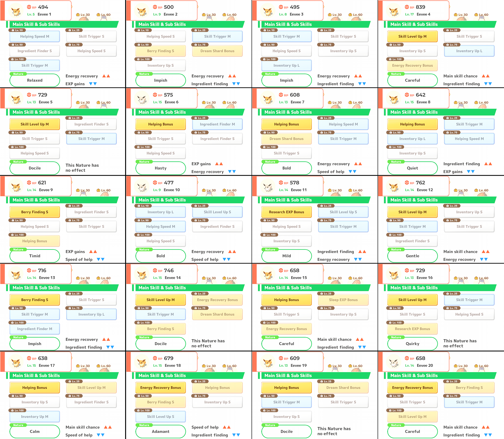
Task: Click Eevee 2's Lv.60 ingredient lock icon
Action: click(x=224, y=15)
